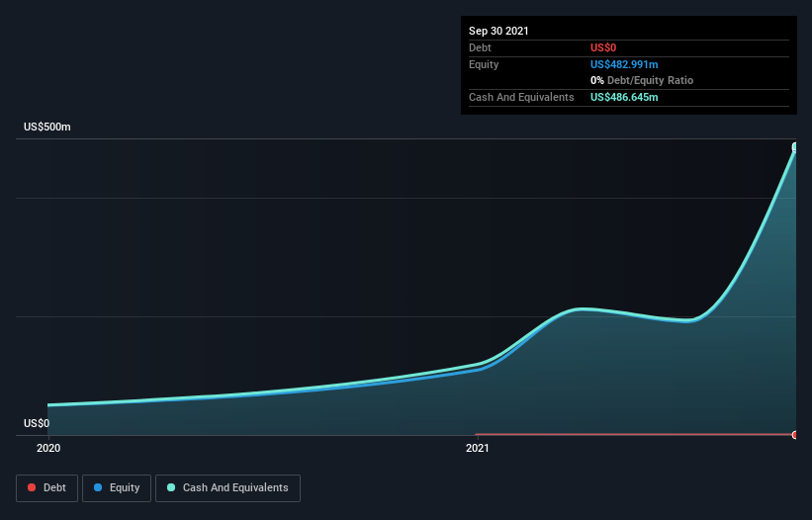Click the US$0 y-axis label
This screenshot has width=812, height=520.
coord(37,423)
